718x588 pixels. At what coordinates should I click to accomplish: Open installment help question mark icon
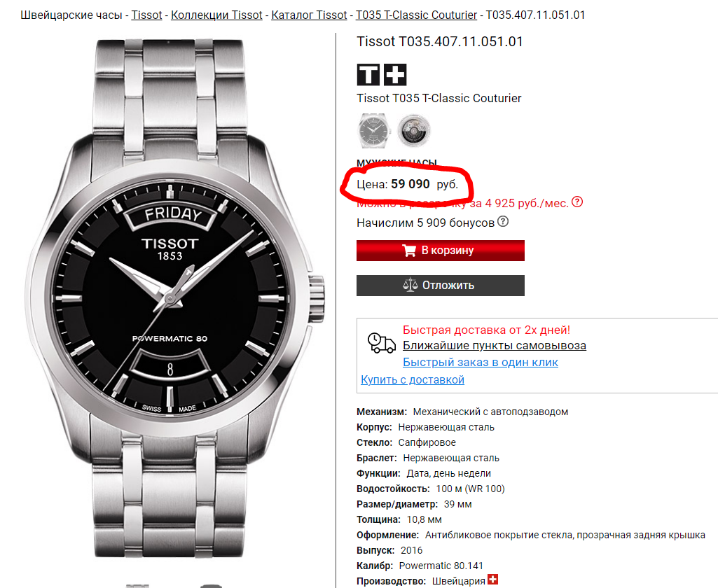[x=577, y=202]
